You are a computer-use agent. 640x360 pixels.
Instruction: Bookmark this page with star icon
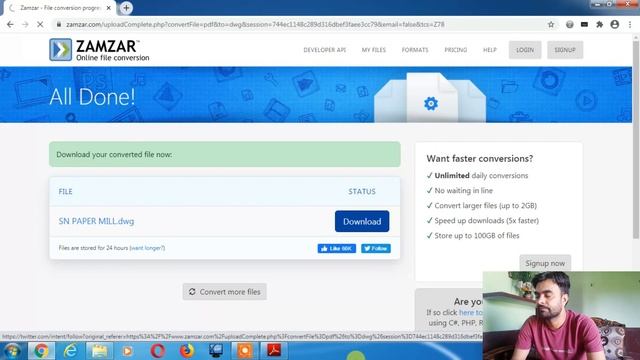551,24
